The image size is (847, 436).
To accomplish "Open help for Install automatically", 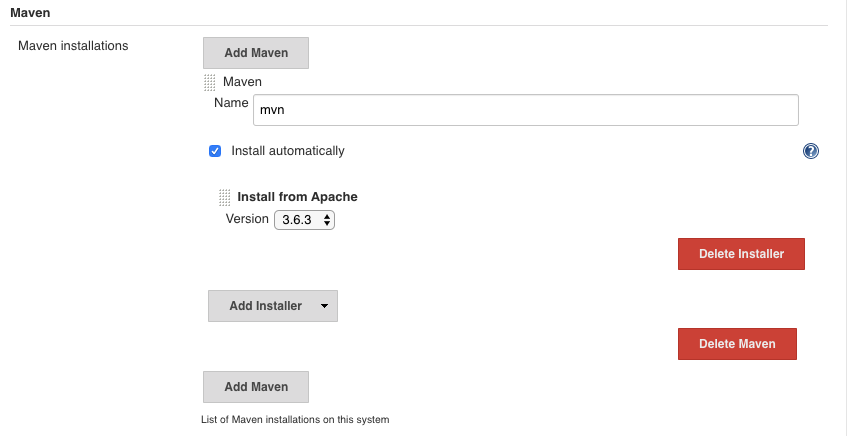I will click(x=810, y=151).
